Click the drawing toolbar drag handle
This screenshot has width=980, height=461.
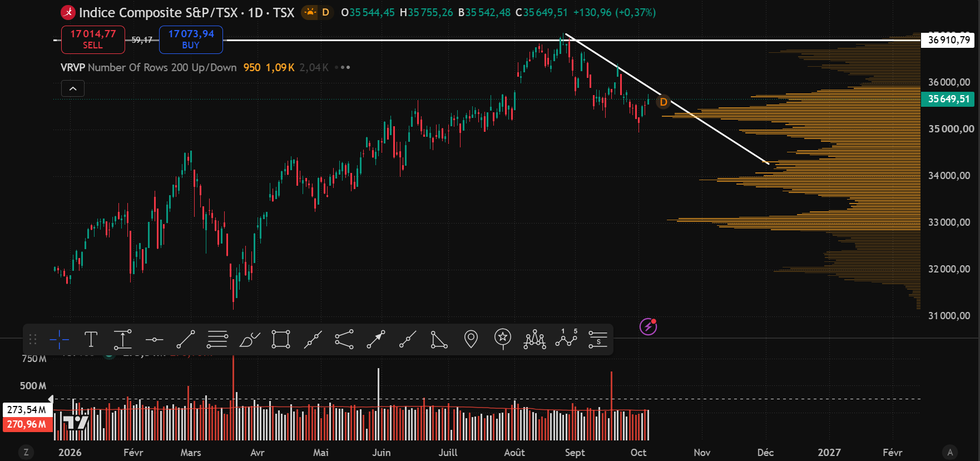click(33, 339)
